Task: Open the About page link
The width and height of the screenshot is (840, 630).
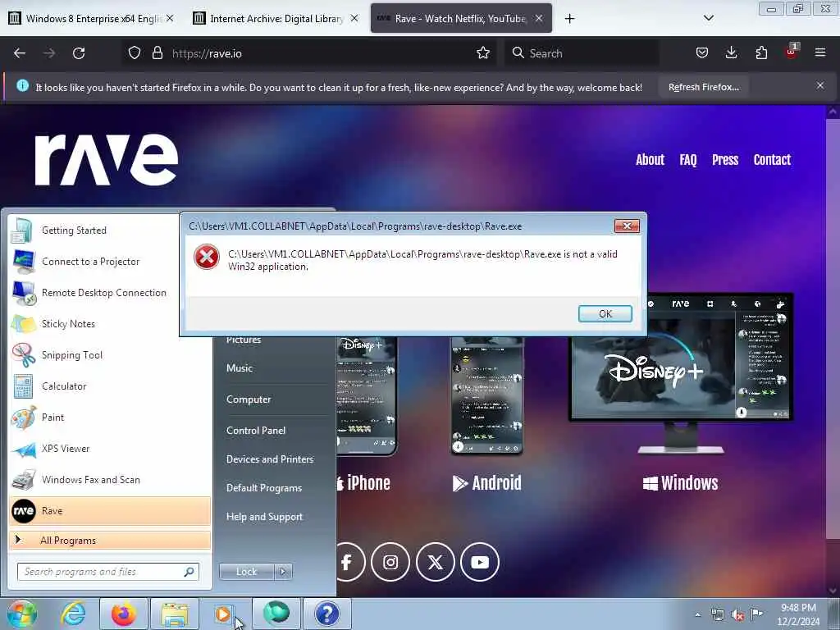Action: 650,160
